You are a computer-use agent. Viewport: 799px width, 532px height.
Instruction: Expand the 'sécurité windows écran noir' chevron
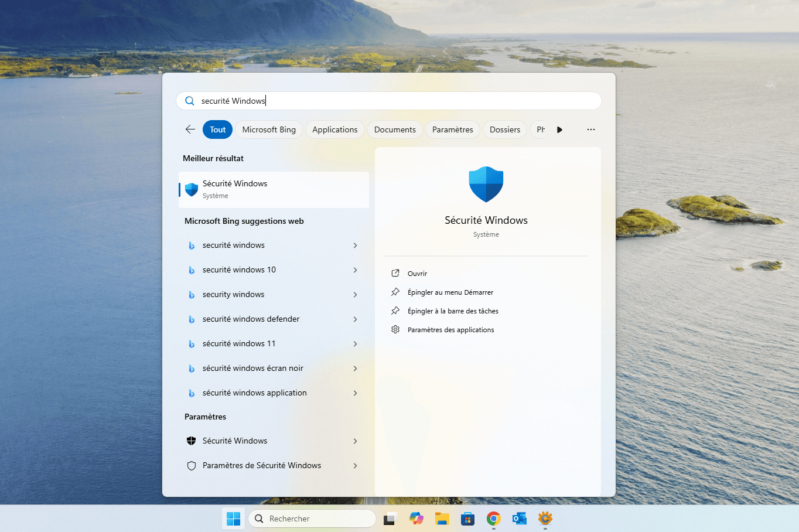(355, 369)
